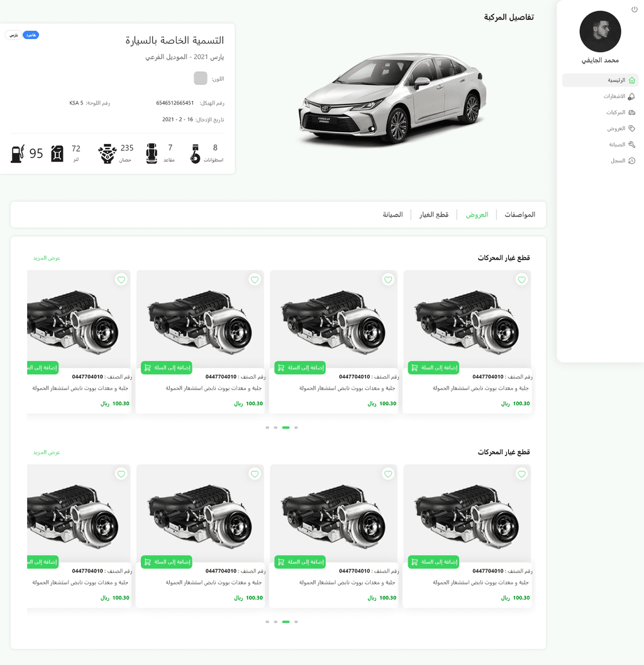644x665 pixels.
Task: Click عرض المزيد in first parts section
Action: 47,258
